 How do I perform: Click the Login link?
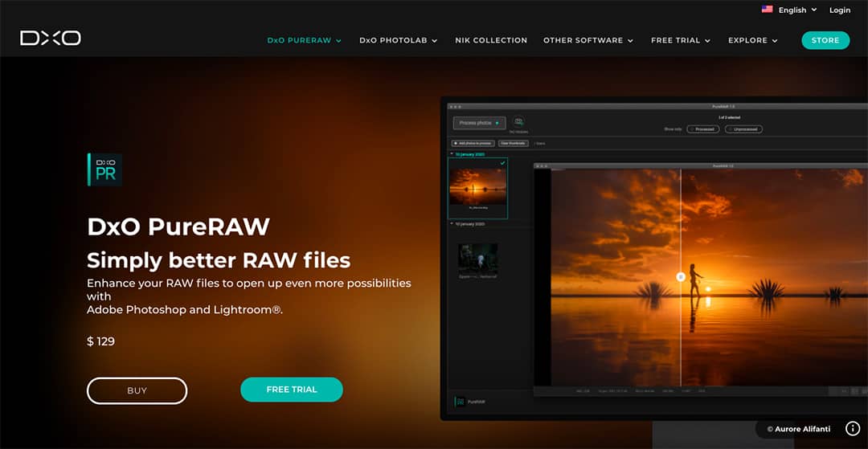pos(840,10)
